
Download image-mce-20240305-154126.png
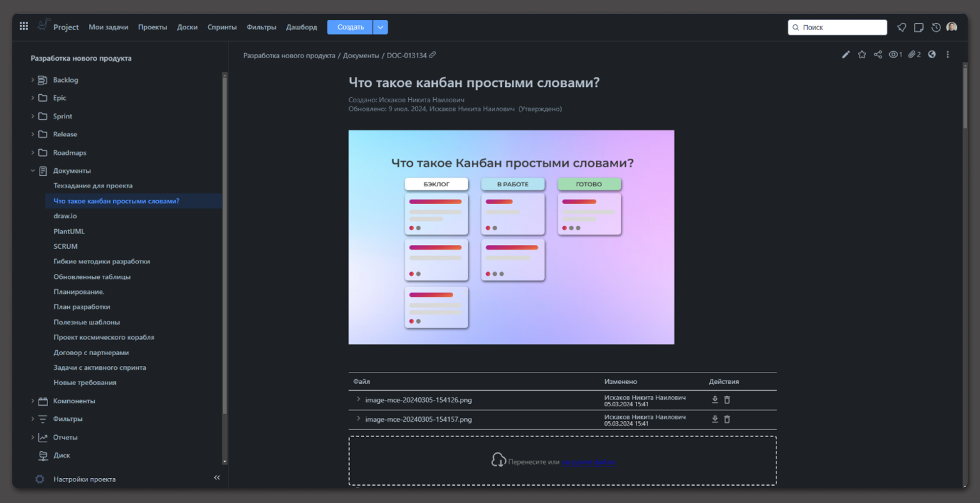point(715,400)
